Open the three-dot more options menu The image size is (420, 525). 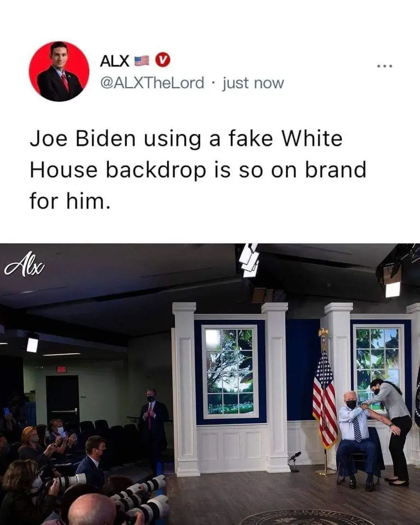(x=384, y=66)
